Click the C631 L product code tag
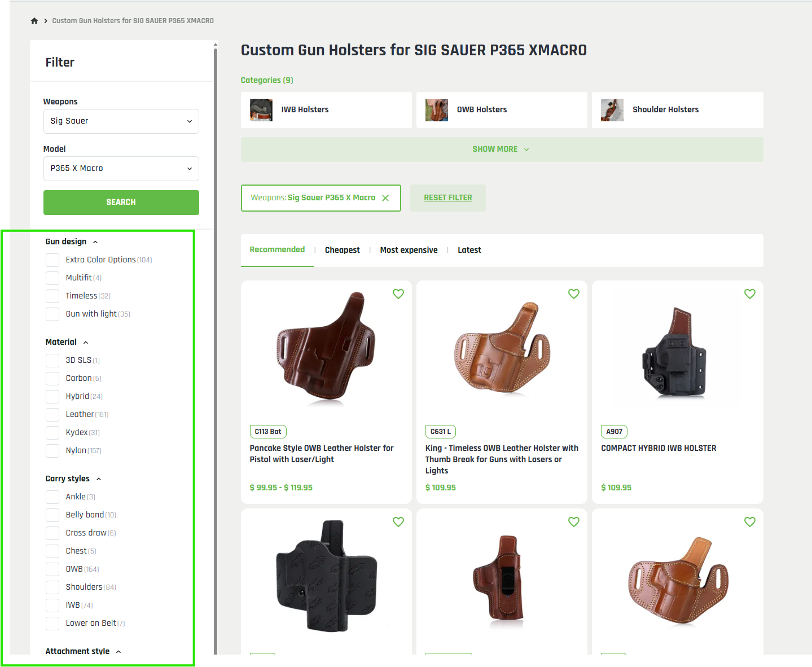This screenshot has height=667, width=812. [x=441, y=432]
